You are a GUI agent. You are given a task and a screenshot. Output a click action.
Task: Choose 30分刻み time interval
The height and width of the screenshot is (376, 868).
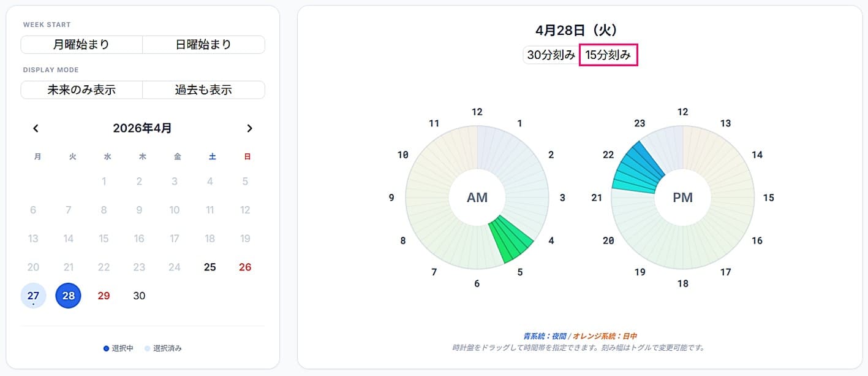(551, 55)
